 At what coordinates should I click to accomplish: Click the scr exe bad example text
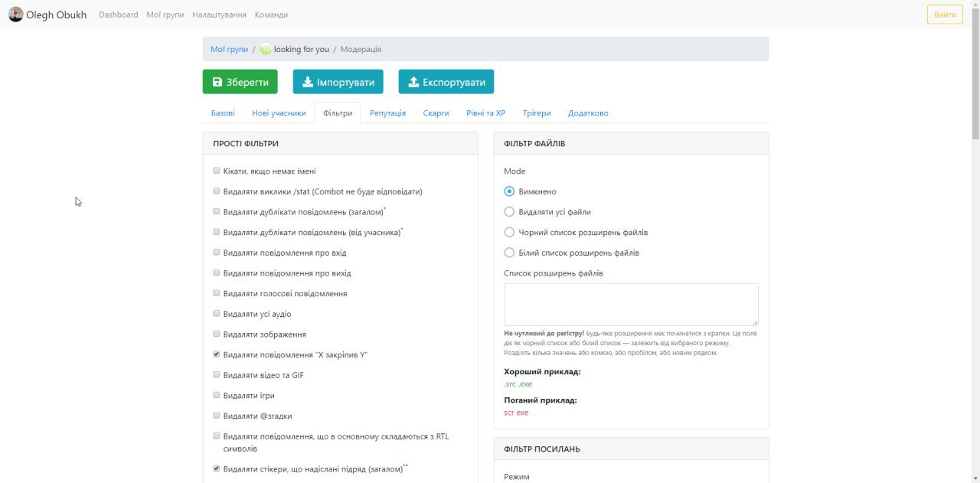click(x=516, y=413)
